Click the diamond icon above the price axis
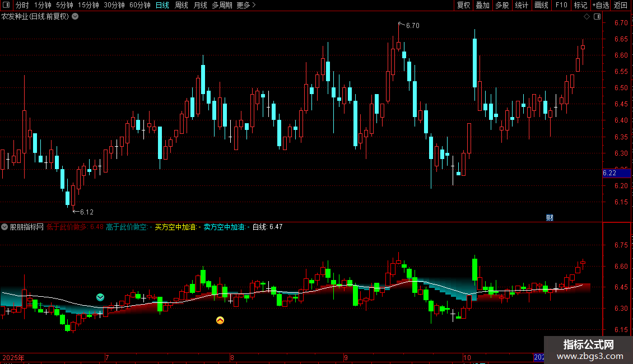This screenshot has width=633, height=364. coord(587,17)
